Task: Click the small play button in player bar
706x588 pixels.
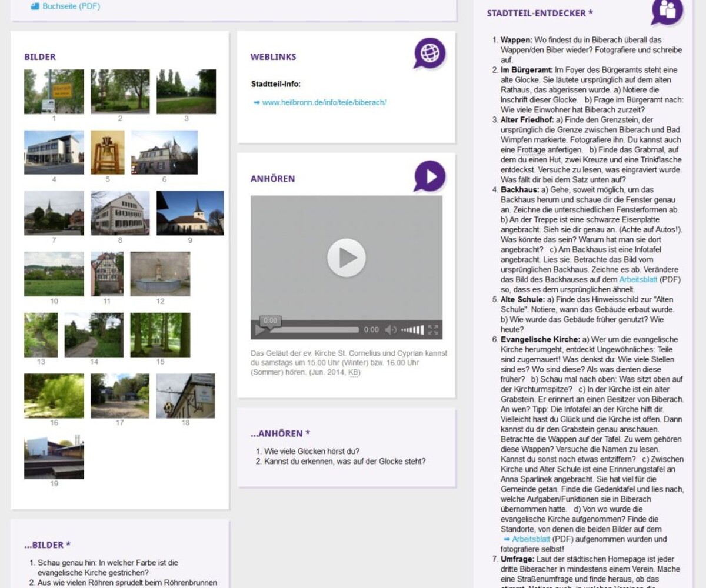Action: (x=259, y=330)
